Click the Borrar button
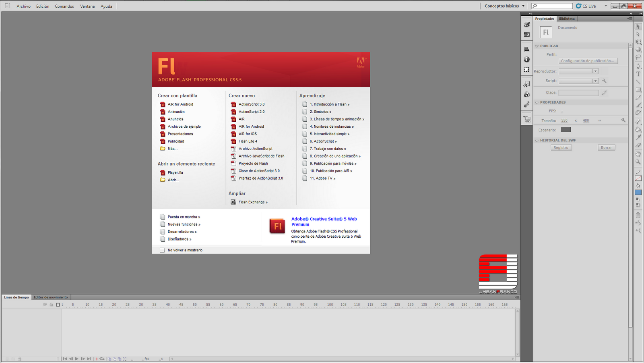This screenshot has height=363, width=644. [x=606, y=147]
